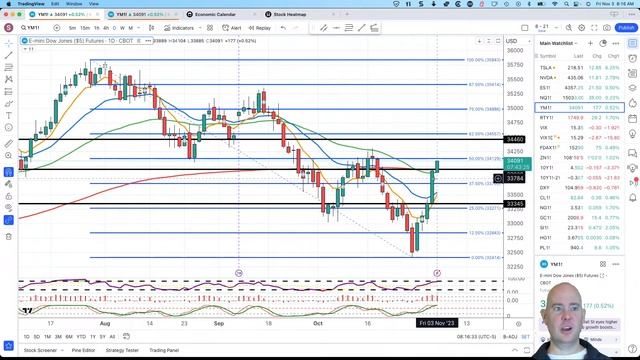Open the layout name dropdown arrow

pos(557,28)
